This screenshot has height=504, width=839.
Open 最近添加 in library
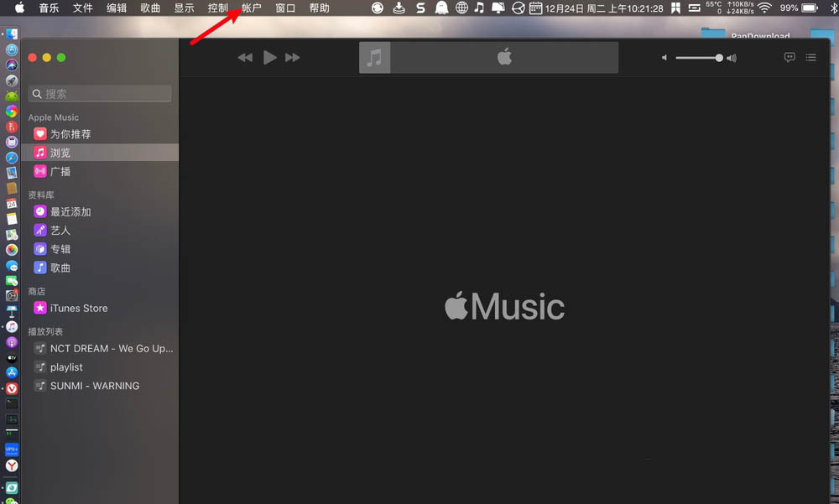(100, 212)
